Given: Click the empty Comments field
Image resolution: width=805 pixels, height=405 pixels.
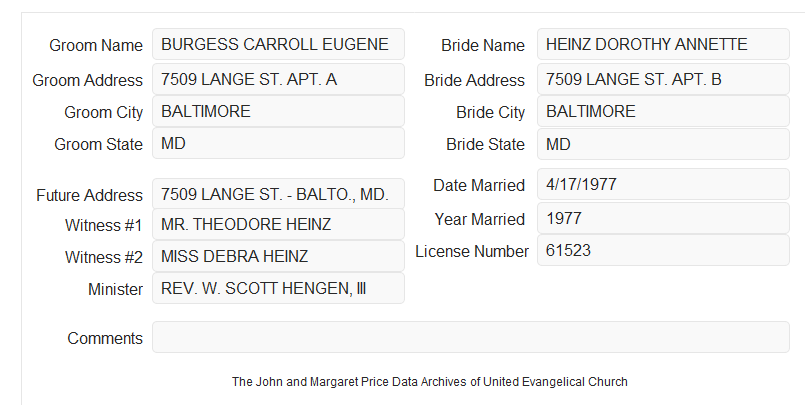Looking at the screenshot, I should tap(471, 337).
